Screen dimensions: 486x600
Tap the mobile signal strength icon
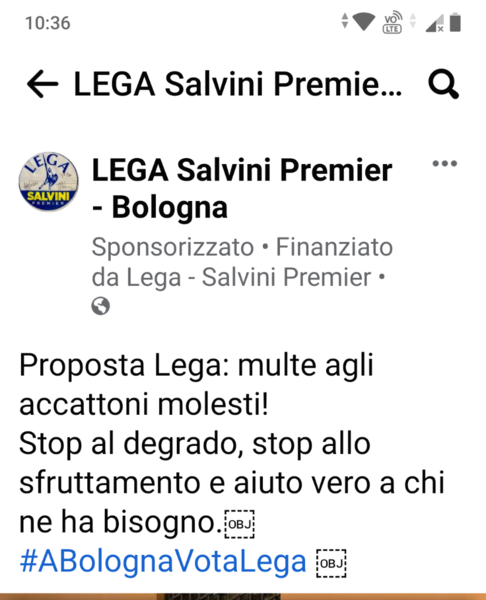434,23
